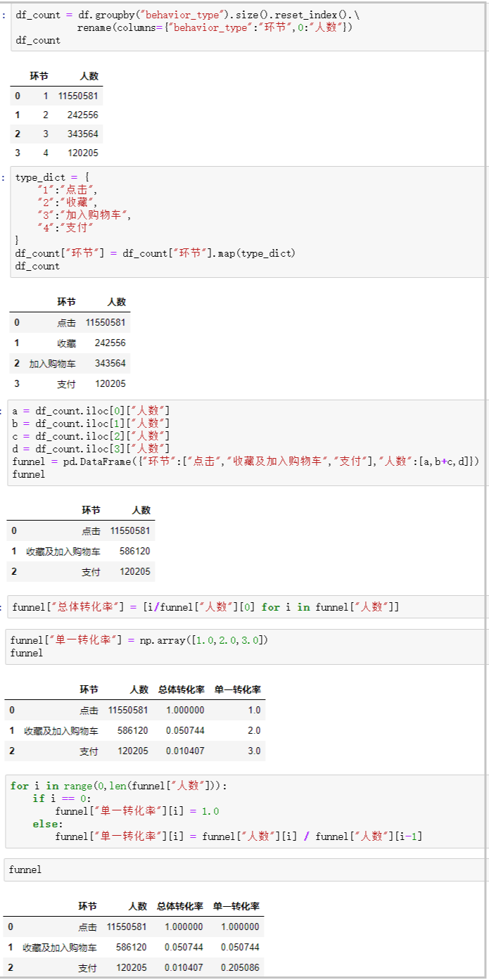This screenshot has height=980, width=489.
Task: Click 0.050744 beside the 2.0 value
Action: click(185, 731)
